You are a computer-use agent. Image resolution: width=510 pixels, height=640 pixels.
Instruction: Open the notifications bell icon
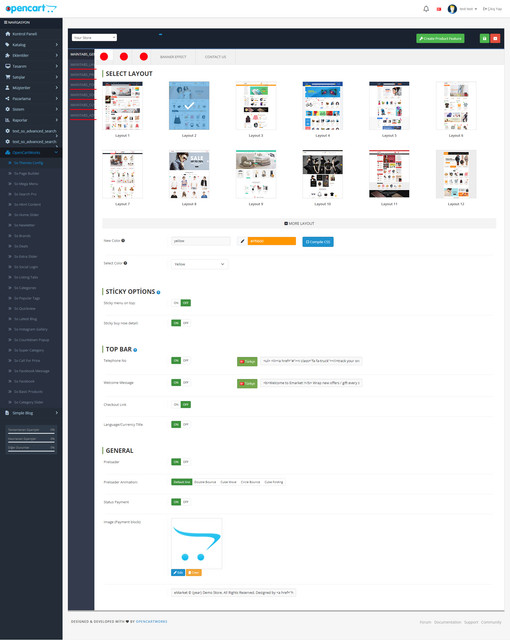point(426,9)
